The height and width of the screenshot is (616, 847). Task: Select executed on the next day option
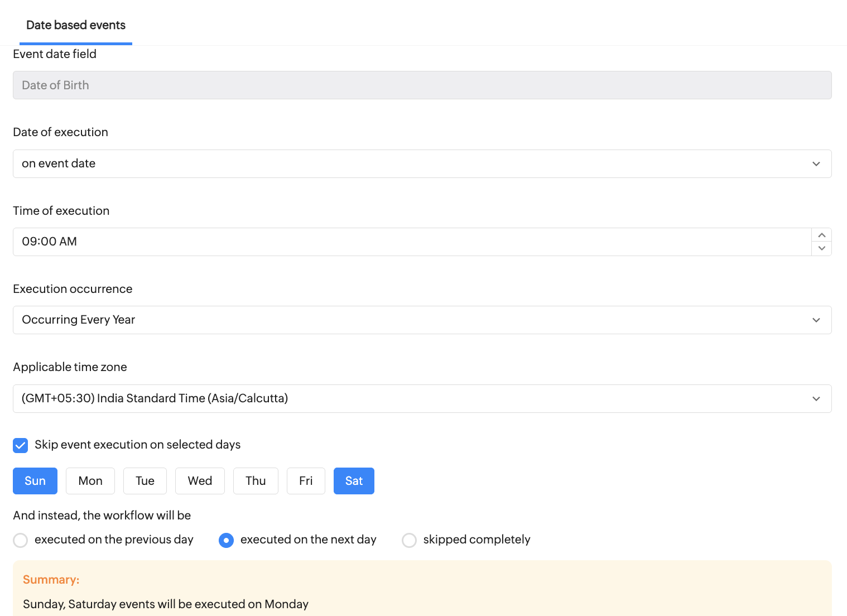226,540
